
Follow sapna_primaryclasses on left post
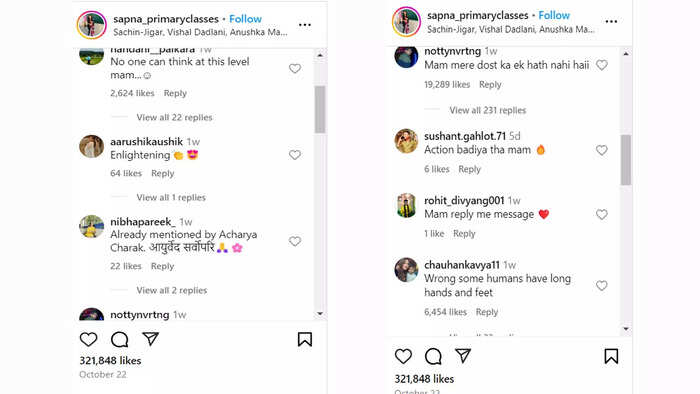pos(245,19)
